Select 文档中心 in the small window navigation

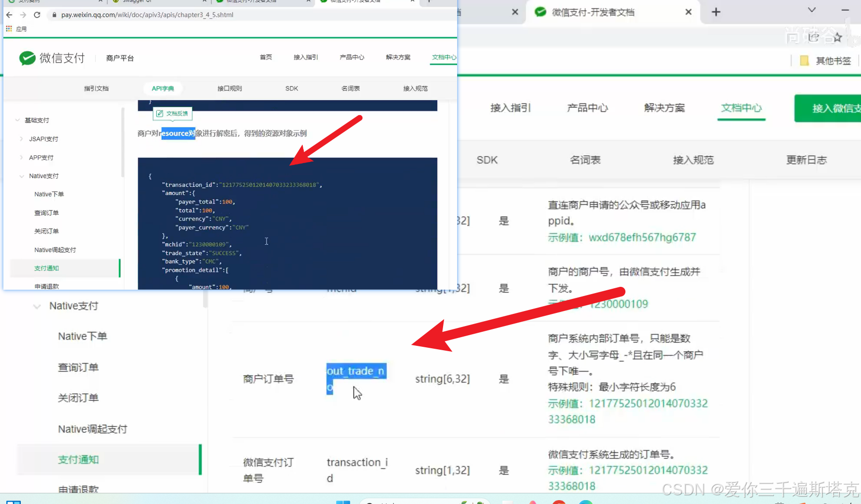click(x=444, y=57)
